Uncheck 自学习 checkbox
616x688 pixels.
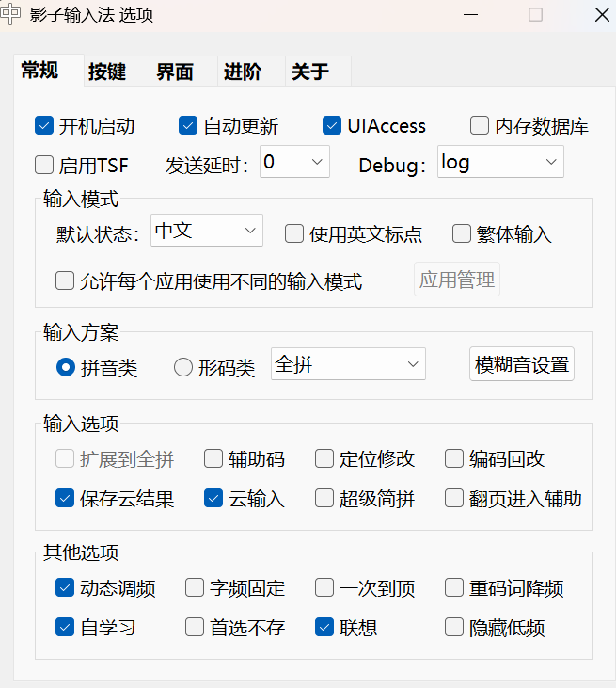pyautogui.click(x=65, y=627)
